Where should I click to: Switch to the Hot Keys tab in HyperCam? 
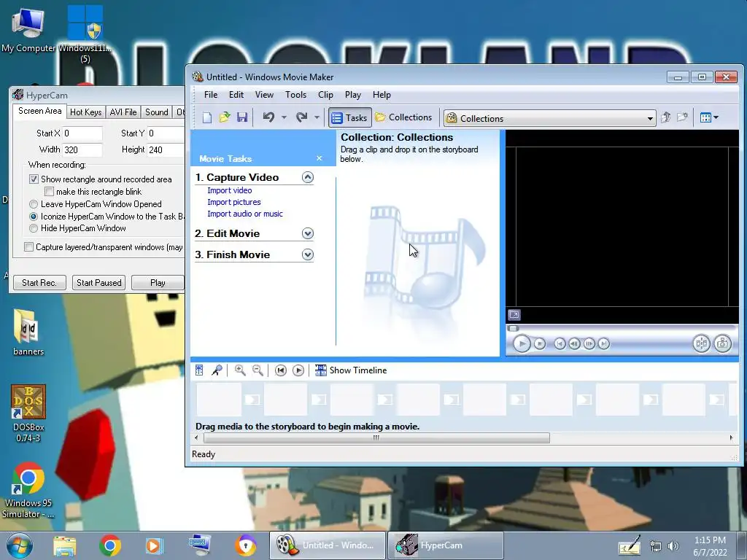pyautogui.click(x=86, y=112)
